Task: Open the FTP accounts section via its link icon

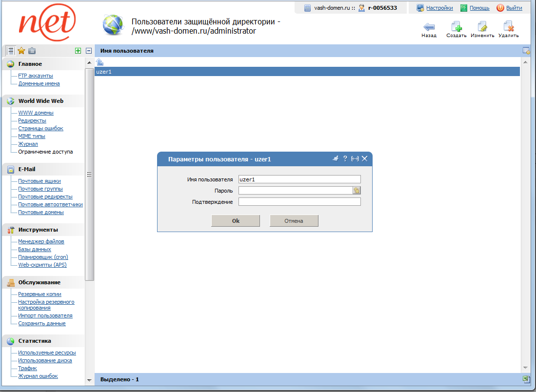Action: coord(36,76)
